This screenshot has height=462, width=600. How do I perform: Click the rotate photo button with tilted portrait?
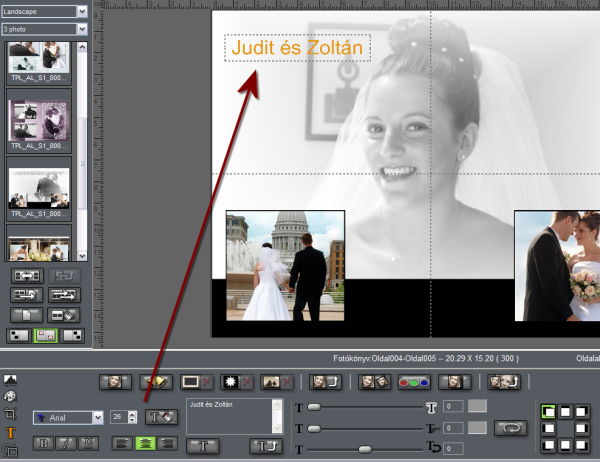click(x=374, y=382)
